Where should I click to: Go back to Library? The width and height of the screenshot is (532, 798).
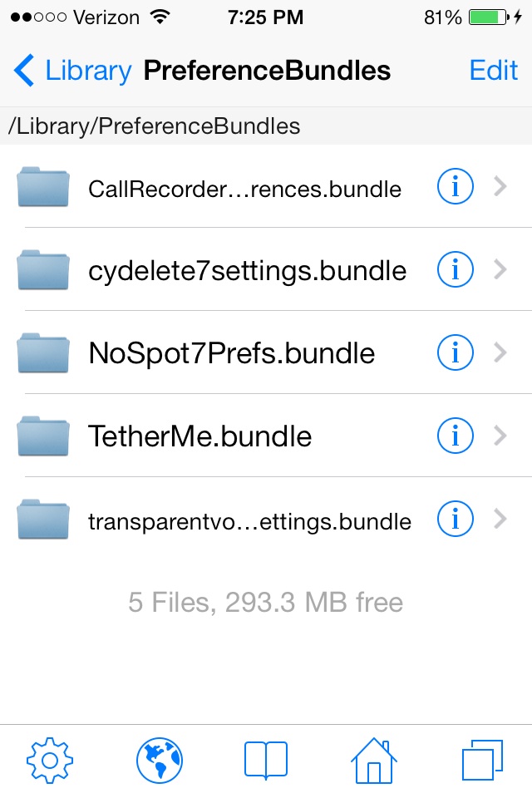73,70
